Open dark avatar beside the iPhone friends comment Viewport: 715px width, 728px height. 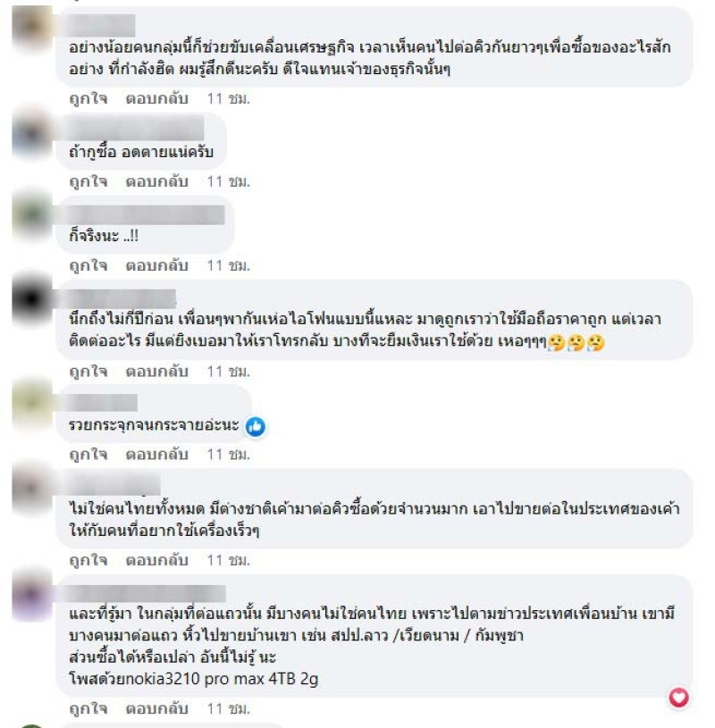pyautogui.click(x=31, y=299)
